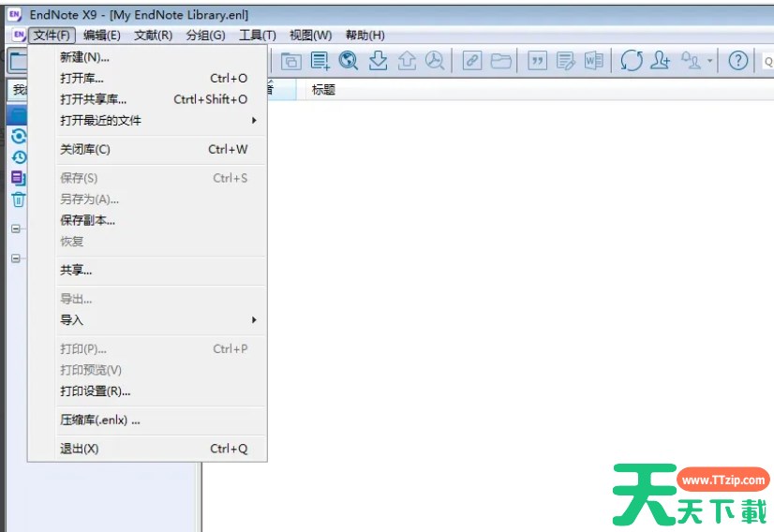Open Help question mark icon
Screen dimensions: 774x532
click(738, 61)
